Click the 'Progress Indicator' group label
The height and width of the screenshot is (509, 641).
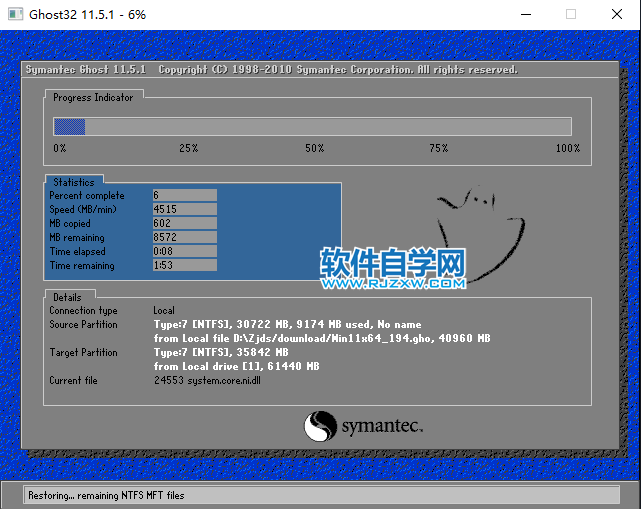93,97
